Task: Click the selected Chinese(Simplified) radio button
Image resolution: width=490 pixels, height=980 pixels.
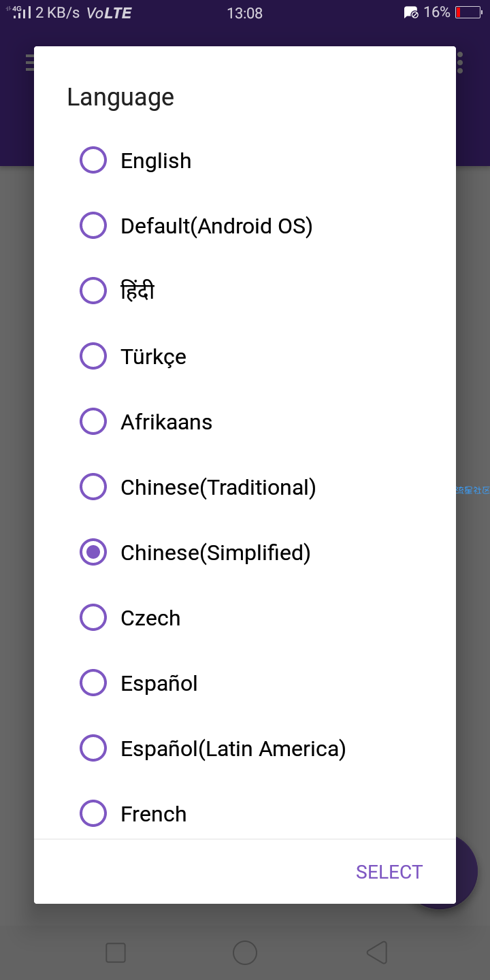Action: (x=93, y=553)
